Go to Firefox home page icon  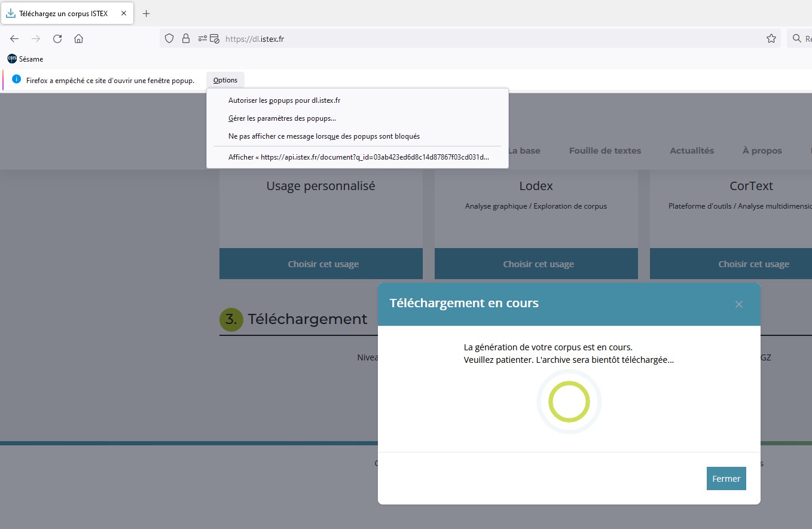[78, 39]
